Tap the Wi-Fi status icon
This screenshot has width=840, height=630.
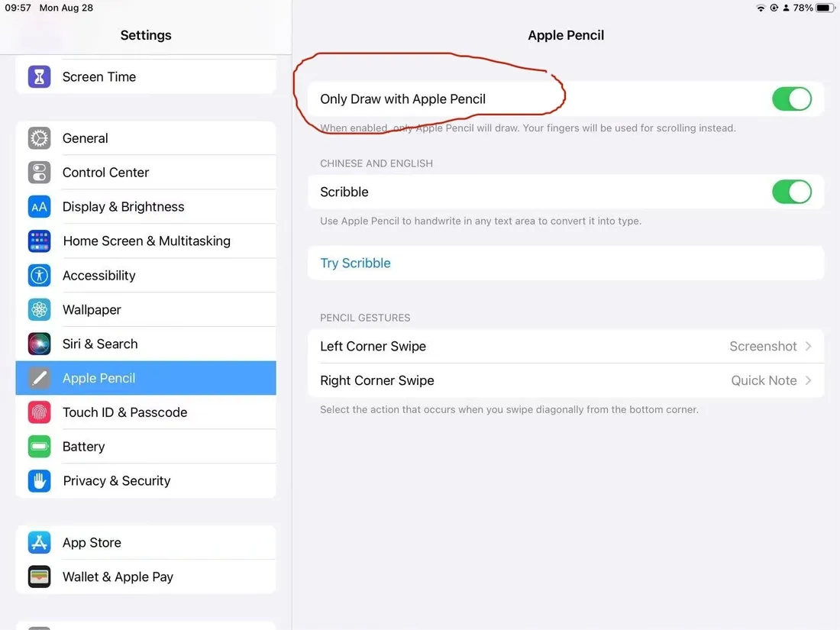pyautogui.click(x=761, y=8)
